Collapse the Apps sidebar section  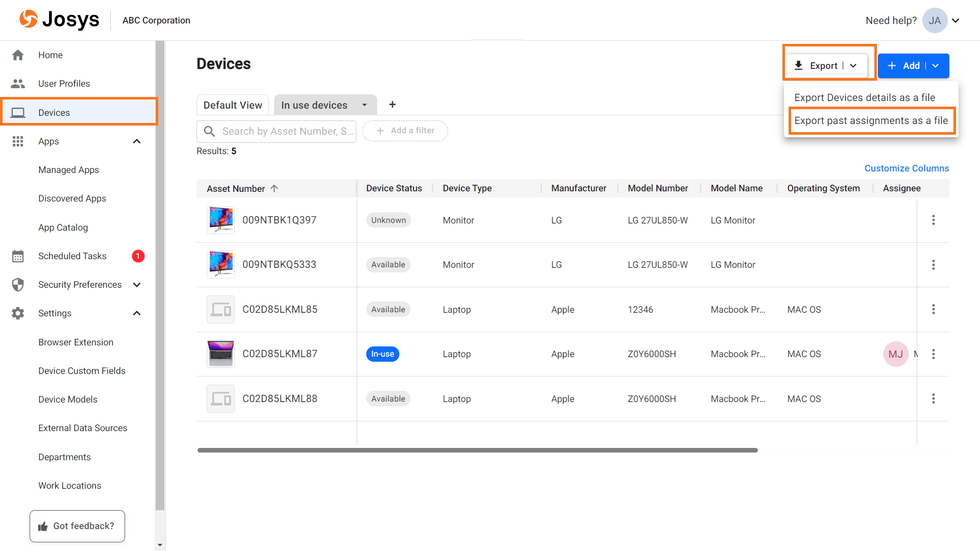tap(137, 141)
